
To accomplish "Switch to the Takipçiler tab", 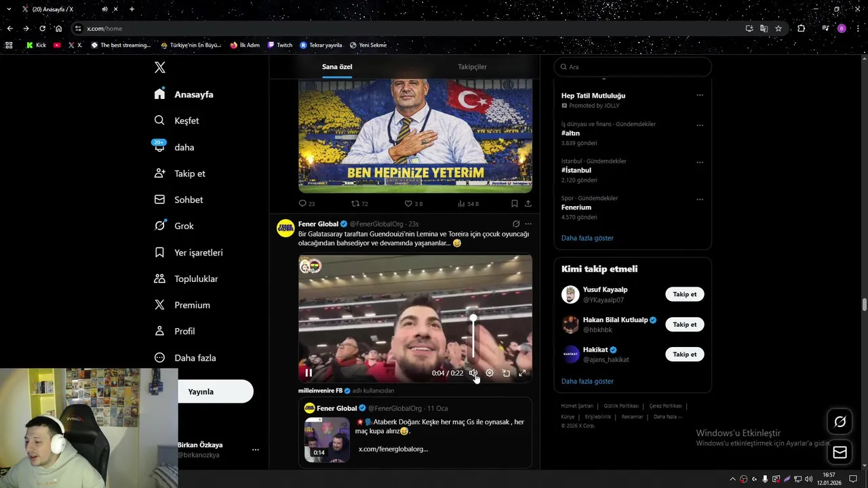I will tap(472, 66).
